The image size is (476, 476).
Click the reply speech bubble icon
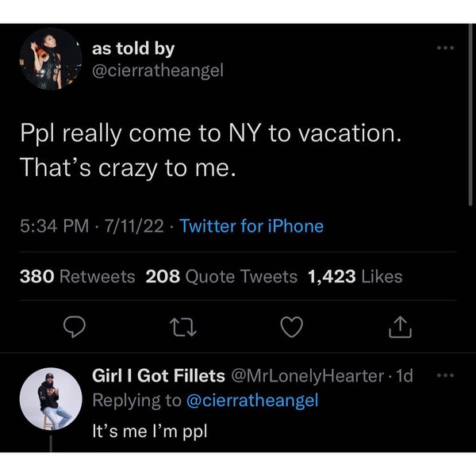click(x=75, y=325)
